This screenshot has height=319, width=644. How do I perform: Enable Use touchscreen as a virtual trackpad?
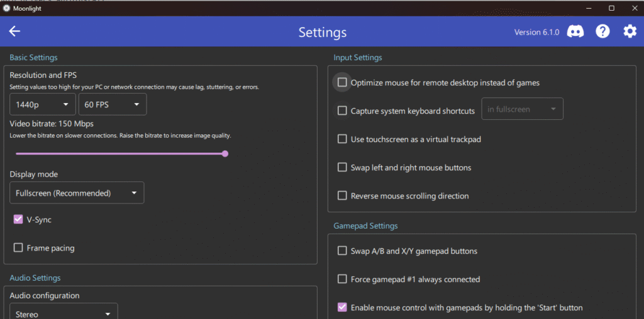pyautogui.click(x=342, y=139)
